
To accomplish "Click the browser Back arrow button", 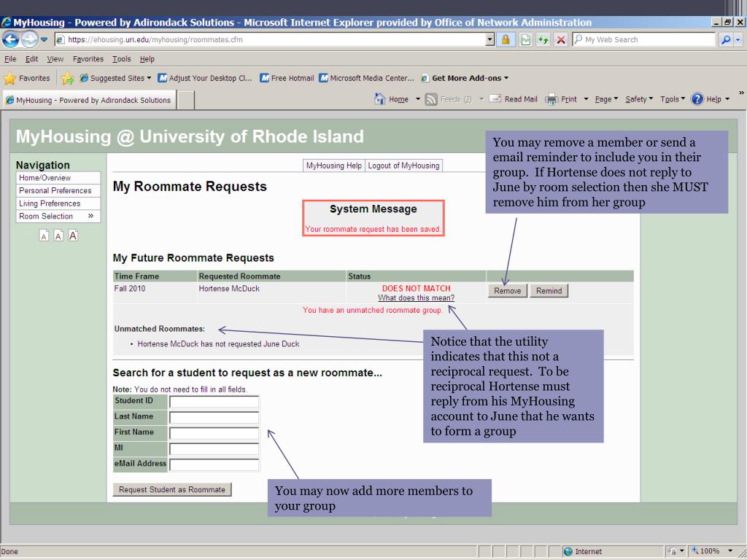I will (x=10, y=39).
